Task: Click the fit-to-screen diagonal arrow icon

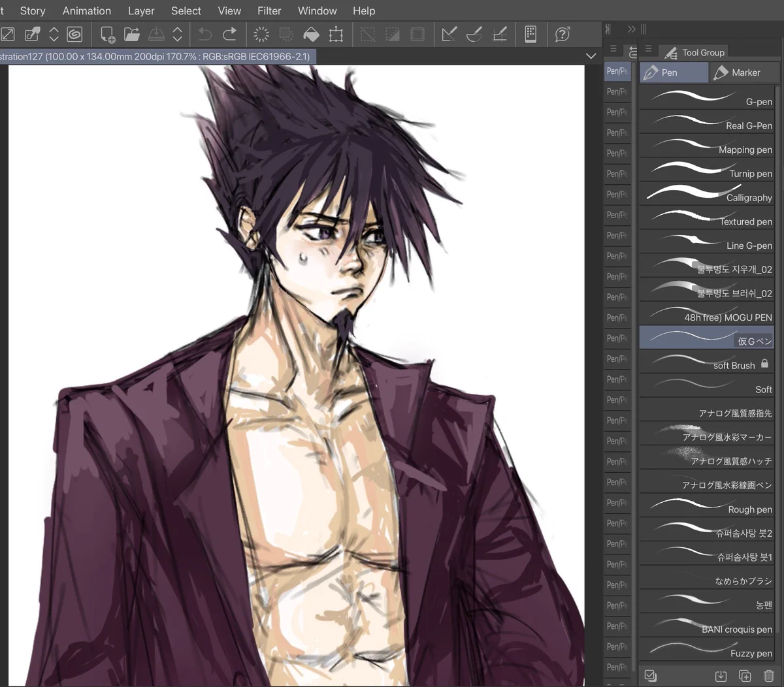Action: tap(8, 34)
